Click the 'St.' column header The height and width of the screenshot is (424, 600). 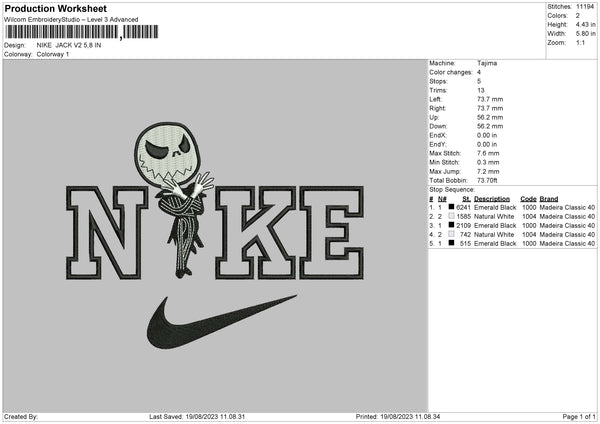pos(466,199)
